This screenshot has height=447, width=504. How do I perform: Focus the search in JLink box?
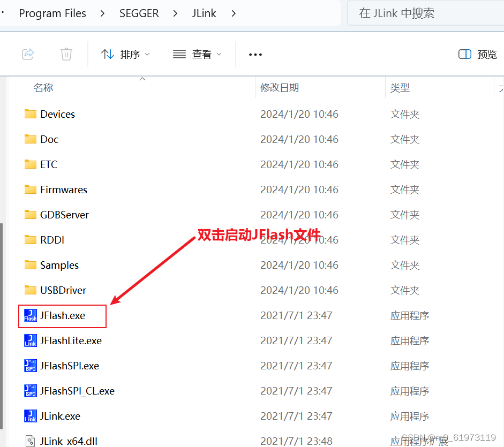426,13
